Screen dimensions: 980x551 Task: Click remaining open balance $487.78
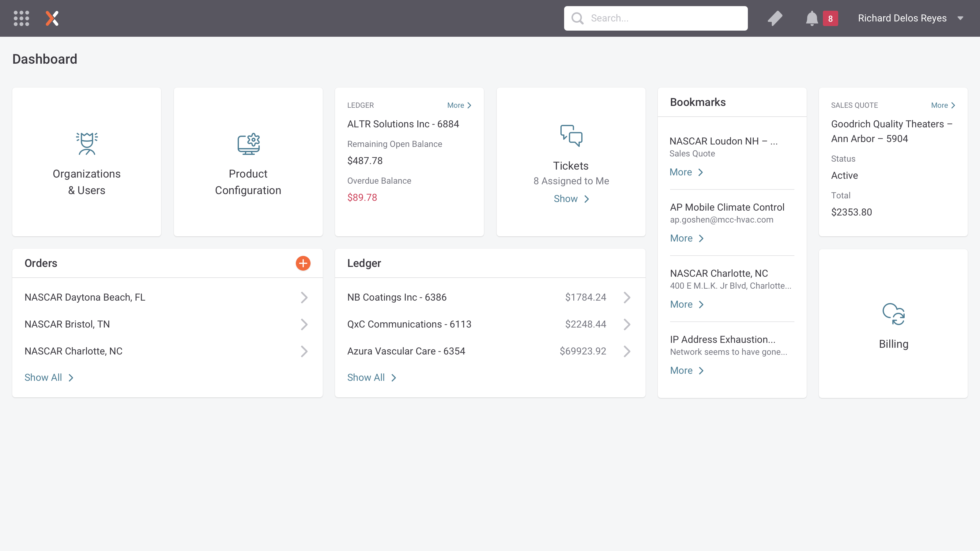(364, 161)
